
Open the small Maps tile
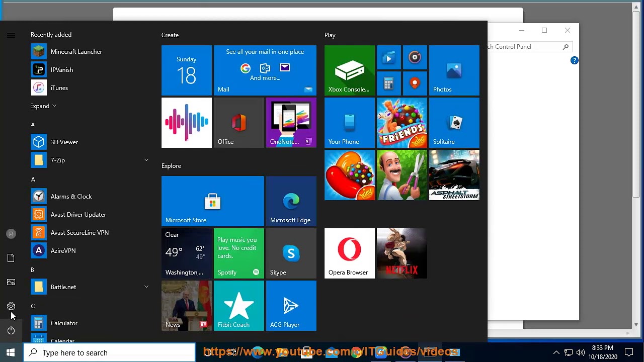(415, 83)
